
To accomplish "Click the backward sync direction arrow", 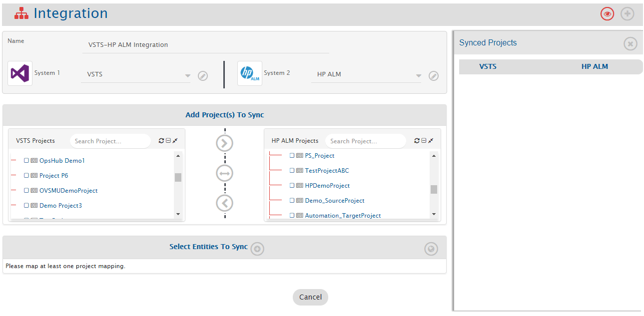I will (x=225, y=203).
